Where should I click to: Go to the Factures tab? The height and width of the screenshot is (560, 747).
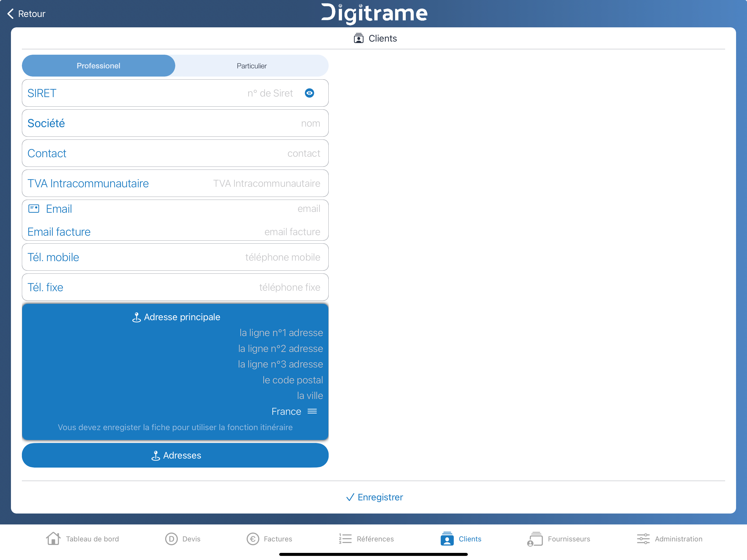point(270,539)
